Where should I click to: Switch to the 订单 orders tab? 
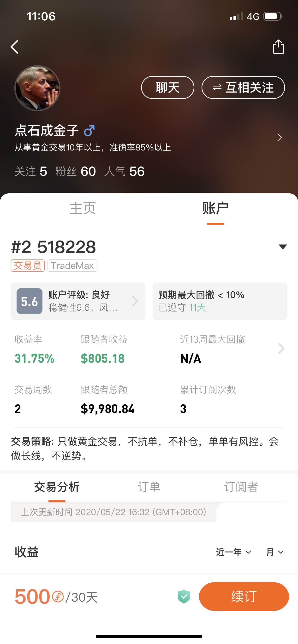click(x=149, y=487)
